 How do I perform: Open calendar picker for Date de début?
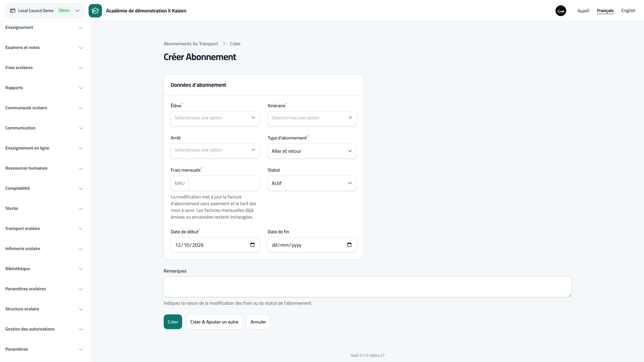click(253, 245)
